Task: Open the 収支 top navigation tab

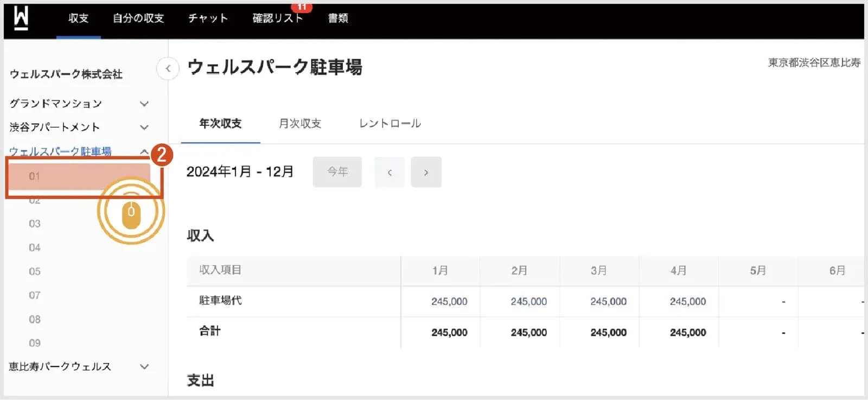Action: tap(79, 18)
